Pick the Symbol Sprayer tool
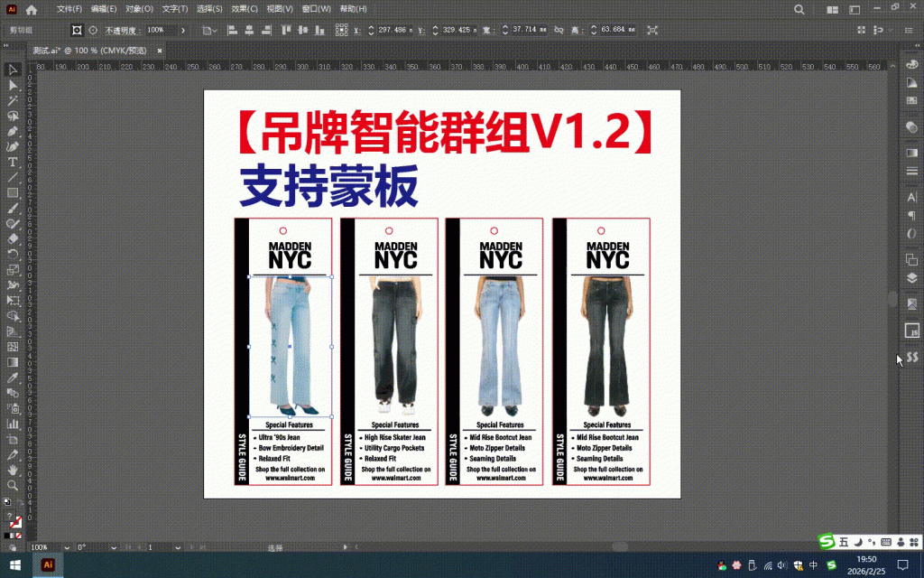924x578 pixels. (13, 408)
